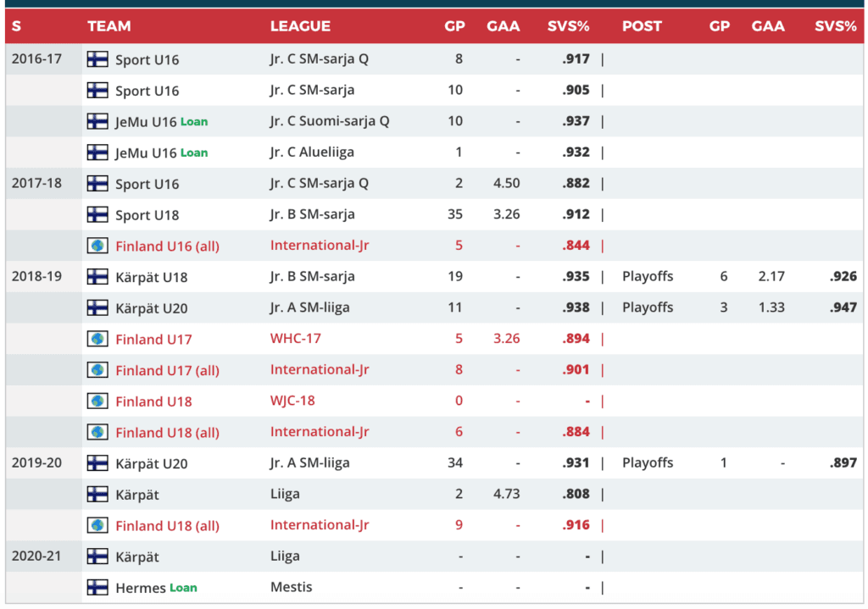Screen dimensions: 868x609
Task: Open the Kärpät U18 team link
Action: [x=152, y=277]
